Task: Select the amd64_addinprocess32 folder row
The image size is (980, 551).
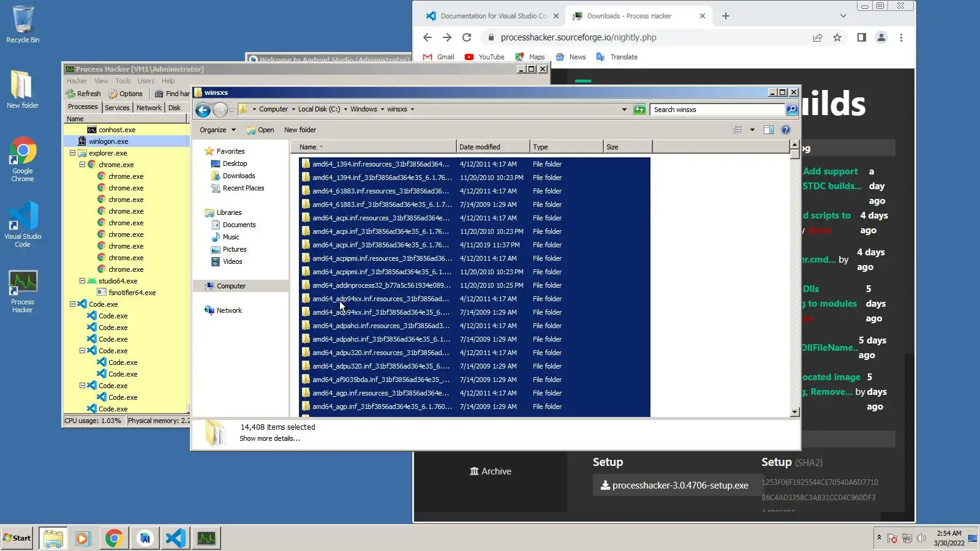Action: click(475, 285)
